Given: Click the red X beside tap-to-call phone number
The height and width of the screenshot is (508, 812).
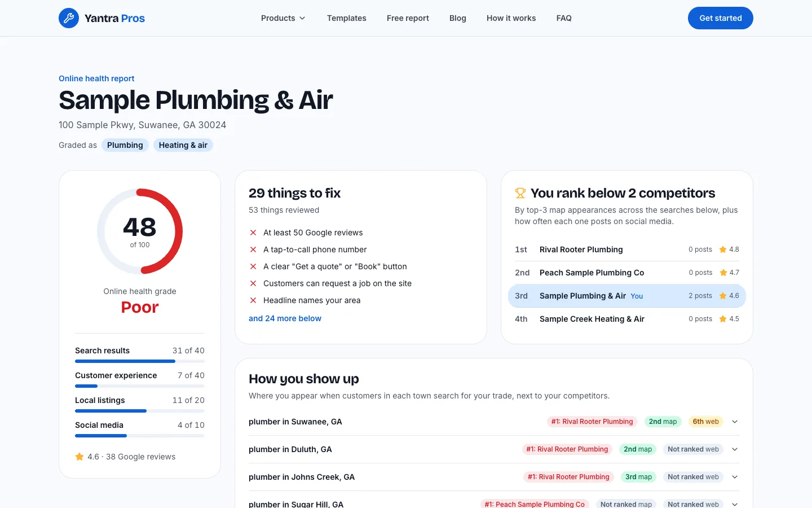Looking at the screenshot, I should click(253, 249).
